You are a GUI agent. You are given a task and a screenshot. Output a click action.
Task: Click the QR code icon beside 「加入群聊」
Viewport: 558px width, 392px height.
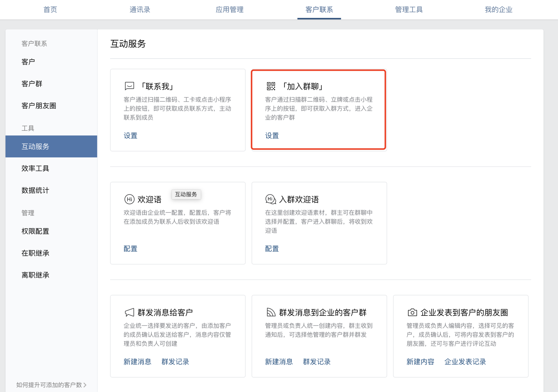[x=271, y=86]
